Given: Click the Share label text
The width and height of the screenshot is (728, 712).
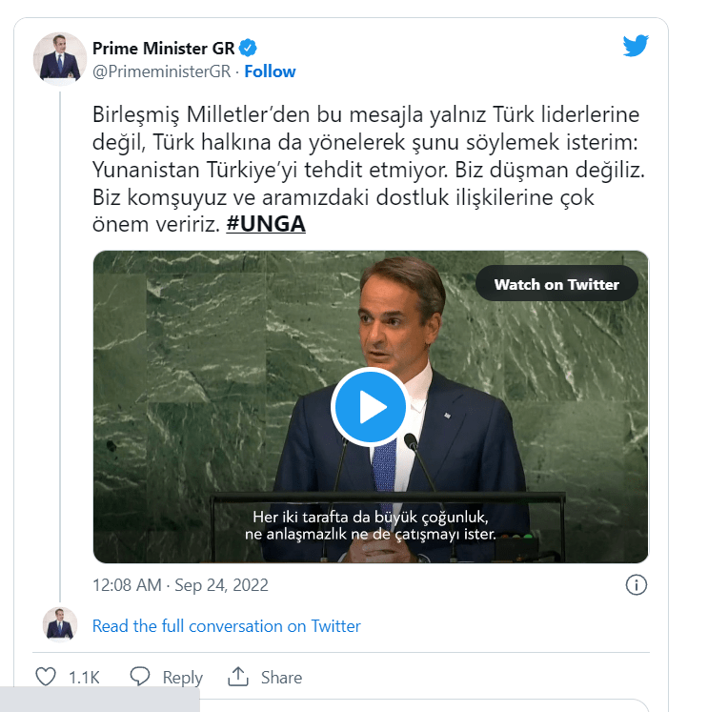Looking at the screenshot, I should click(281, 678).
